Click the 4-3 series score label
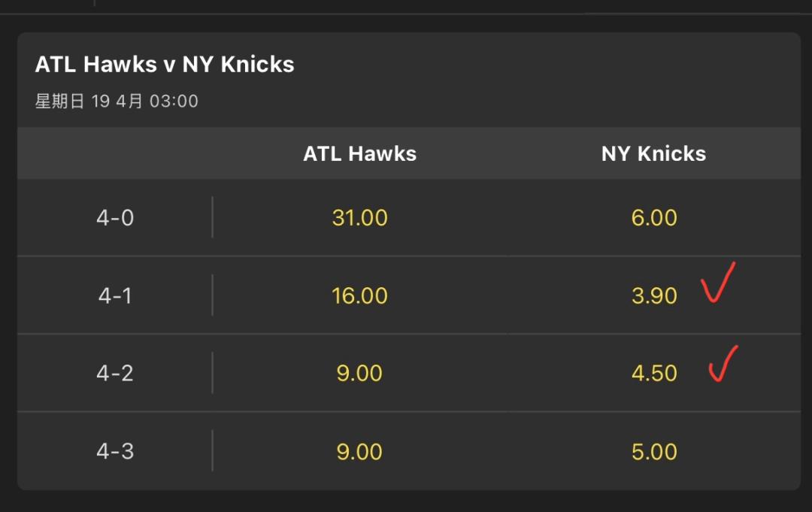 pyautogui.click(x=115, y=451)
